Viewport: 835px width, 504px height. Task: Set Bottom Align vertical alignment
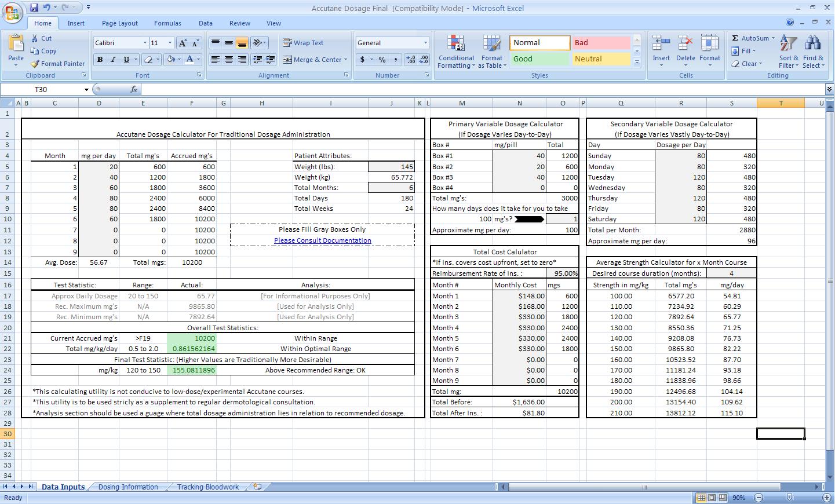click(x=242, y=43)
